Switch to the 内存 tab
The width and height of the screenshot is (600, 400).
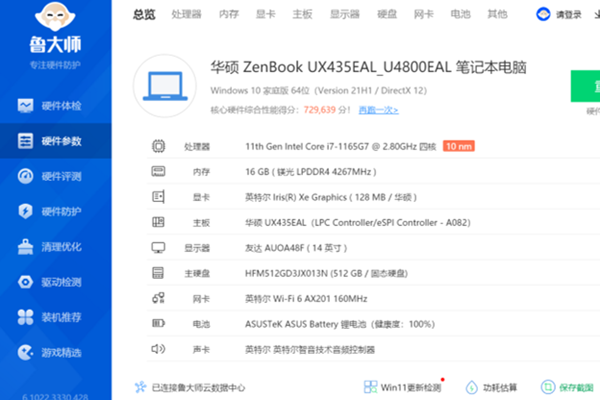click(x=229, y=15)
